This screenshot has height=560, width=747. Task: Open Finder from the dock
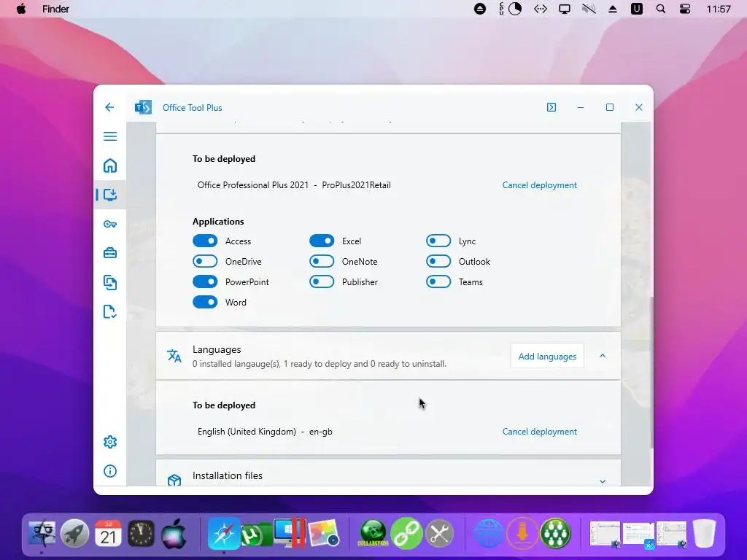pos(42,533)
